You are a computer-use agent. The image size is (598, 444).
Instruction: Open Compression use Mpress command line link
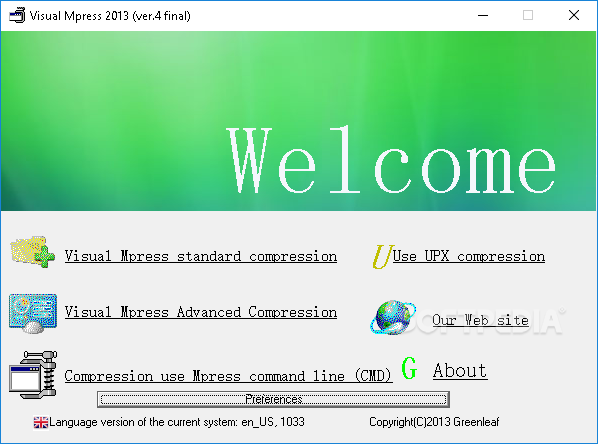(x=228, y=376)
